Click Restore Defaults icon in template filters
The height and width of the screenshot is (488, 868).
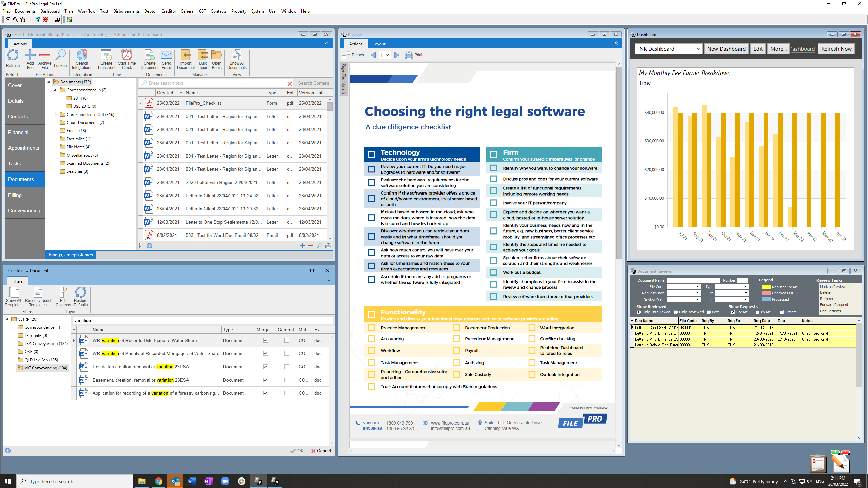point(81,292)
